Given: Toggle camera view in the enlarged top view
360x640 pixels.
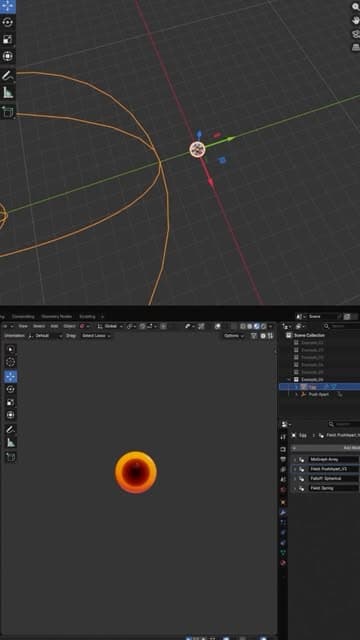Looking at the screenshot, I should tap(356, 34).
